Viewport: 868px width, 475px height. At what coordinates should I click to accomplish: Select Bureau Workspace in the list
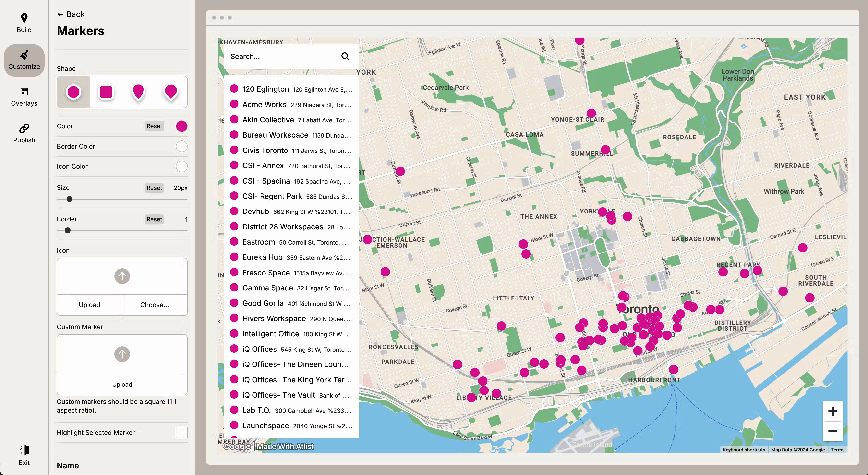click(291, 135)
